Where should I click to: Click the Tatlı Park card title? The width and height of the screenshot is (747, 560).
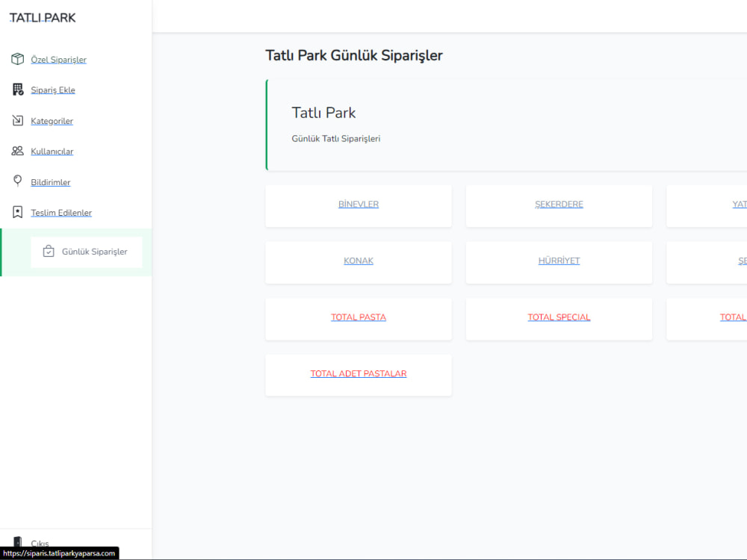(323, 113)
